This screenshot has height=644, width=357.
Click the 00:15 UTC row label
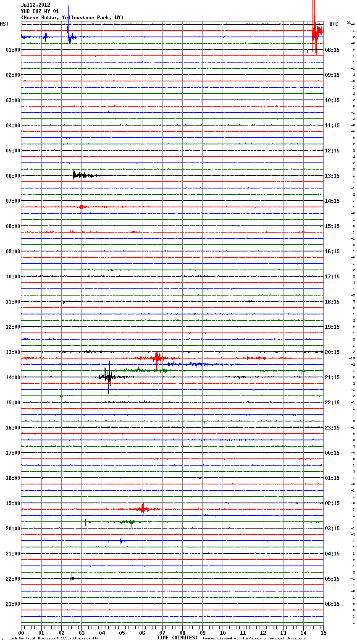(332, 453)
